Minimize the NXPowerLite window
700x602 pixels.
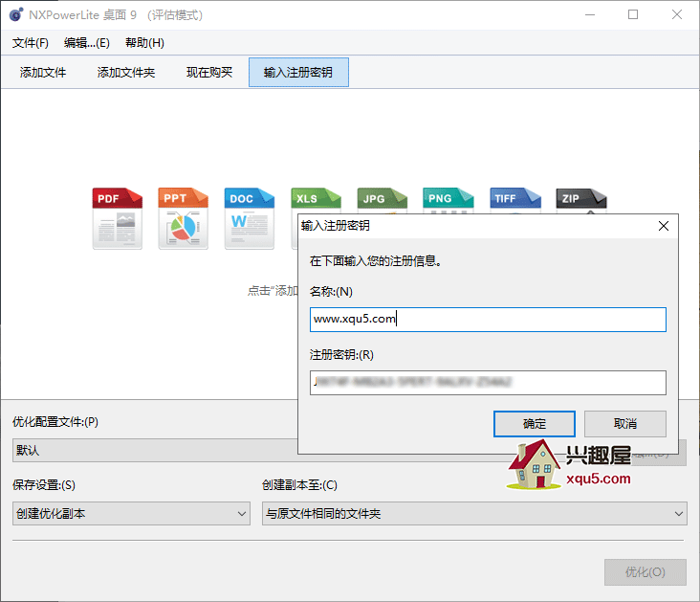click(x=590, y=14)
